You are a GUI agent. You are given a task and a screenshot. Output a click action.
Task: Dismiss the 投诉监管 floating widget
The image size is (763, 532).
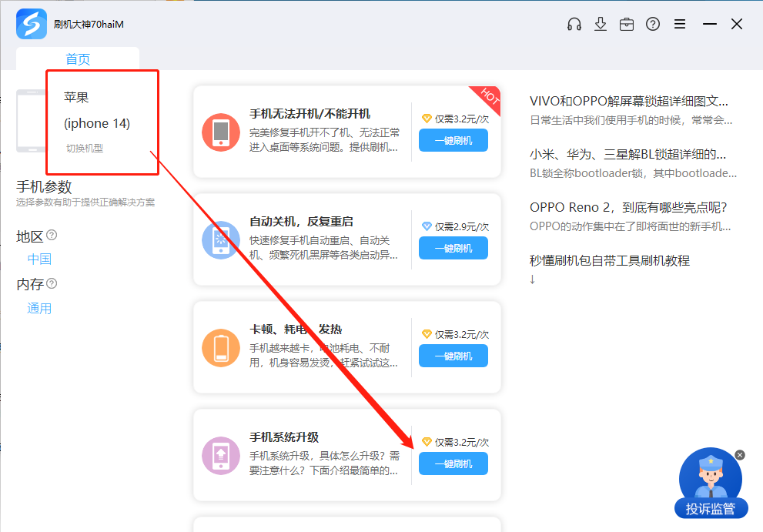(x=740, y=455)
